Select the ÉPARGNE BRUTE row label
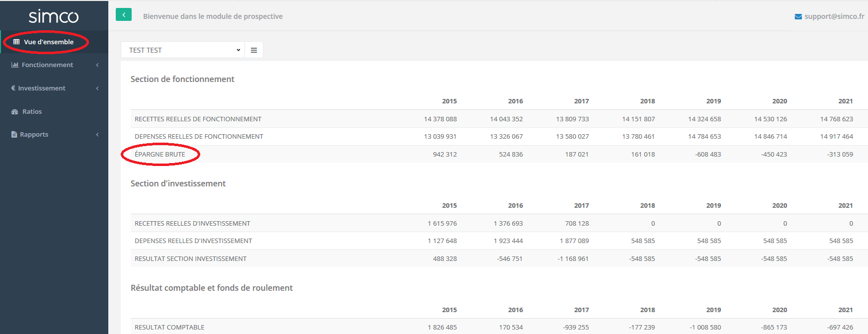This screenshot has height=334, width=868. (x=160, y=155)
